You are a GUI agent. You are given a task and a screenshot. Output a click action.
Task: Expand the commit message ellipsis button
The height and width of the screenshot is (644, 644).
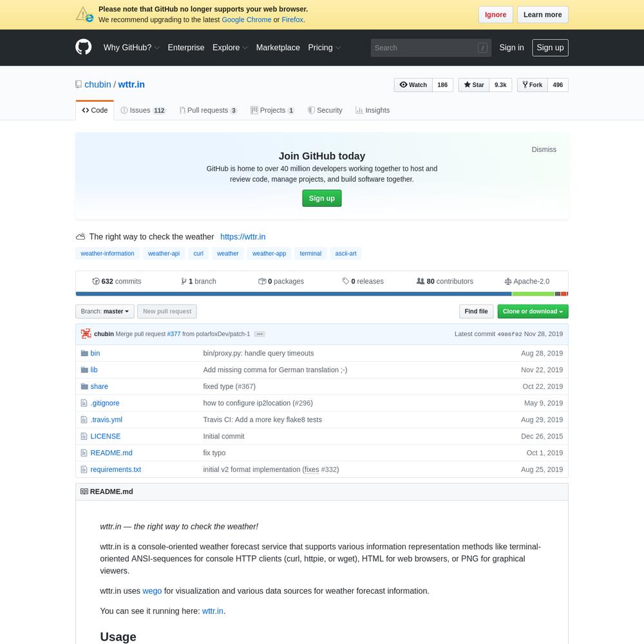coord(260,334)
